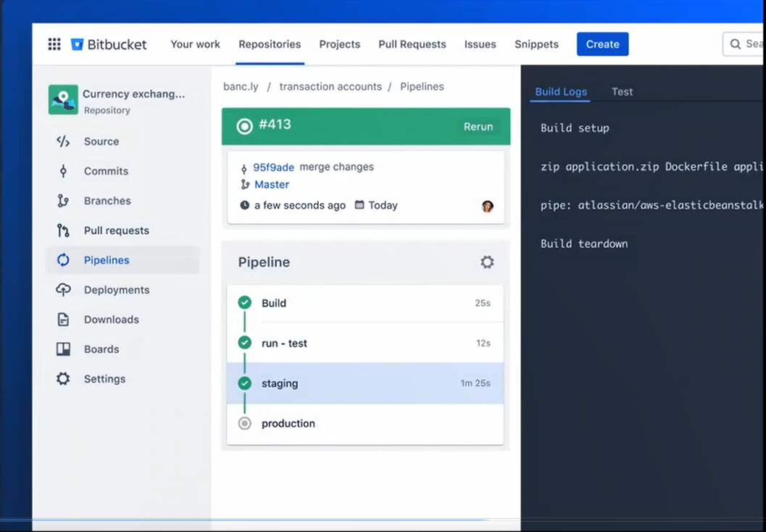The image size is (766, 532).
Task: Select the run - test pipeline step
Action: click(365, 343)
